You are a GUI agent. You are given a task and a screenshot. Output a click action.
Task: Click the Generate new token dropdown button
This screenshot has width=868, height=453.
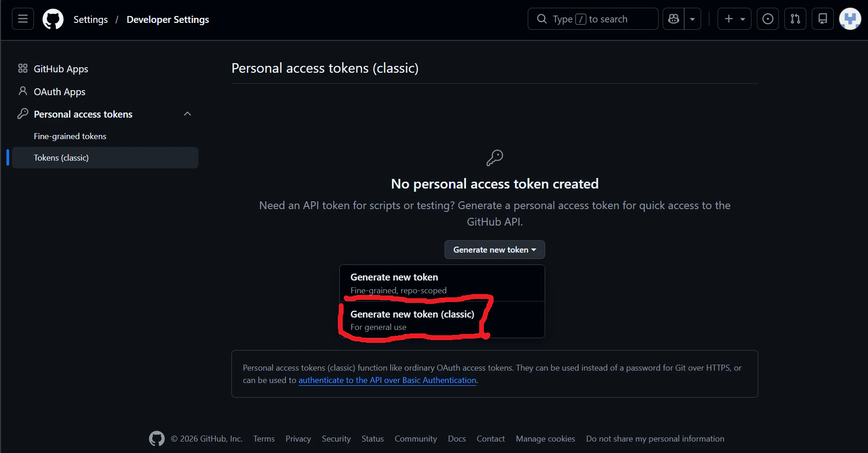click(x=494, y=249)
